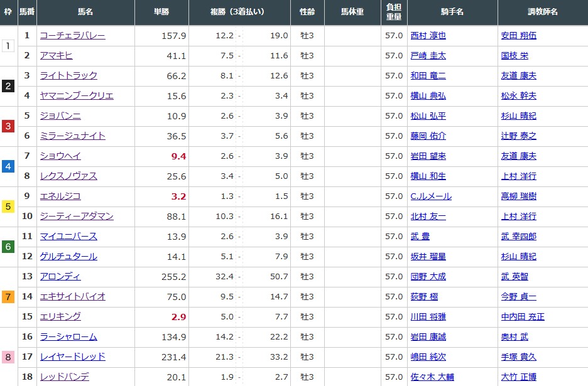Open horse コーチェラバレー details
Viewport: 588px width, 386px height.
pos(72,36)
